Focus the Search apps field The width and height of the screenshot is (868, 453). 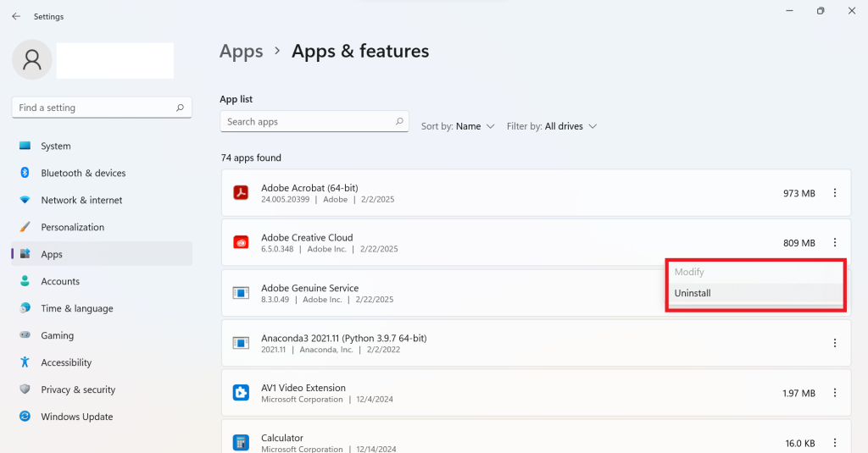[314, 122]
